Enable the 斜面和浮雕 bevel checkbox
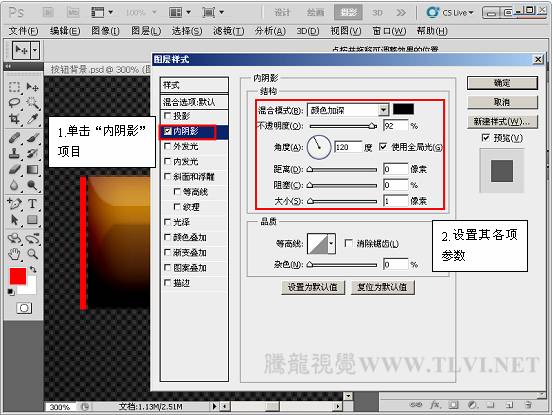Image resolution: width=553 pixels, height=415 pixels. pyautogui.click(x=168, y=176)
